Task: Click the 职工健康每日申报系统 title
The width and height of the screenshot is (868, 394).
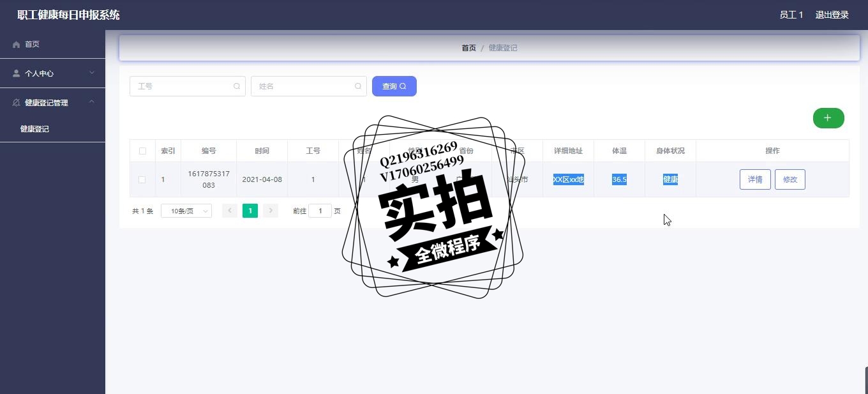Action: pos(68,15)
